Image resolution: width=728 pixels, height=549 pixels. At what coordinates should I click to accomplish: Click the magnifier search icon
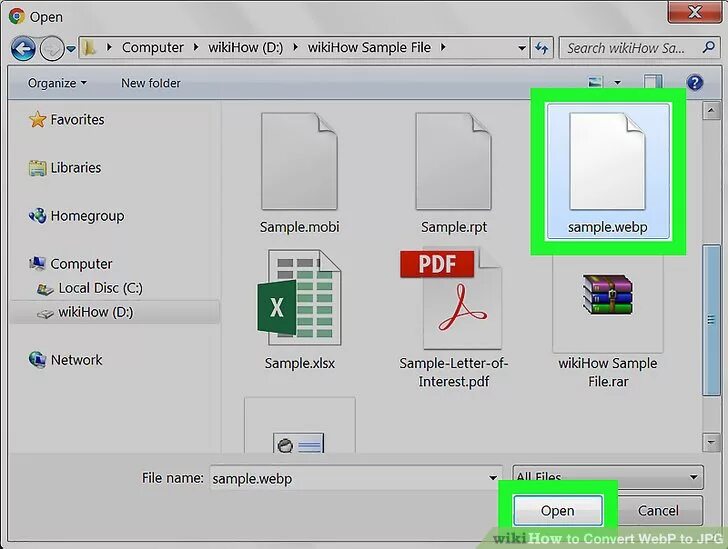point(709,47)
